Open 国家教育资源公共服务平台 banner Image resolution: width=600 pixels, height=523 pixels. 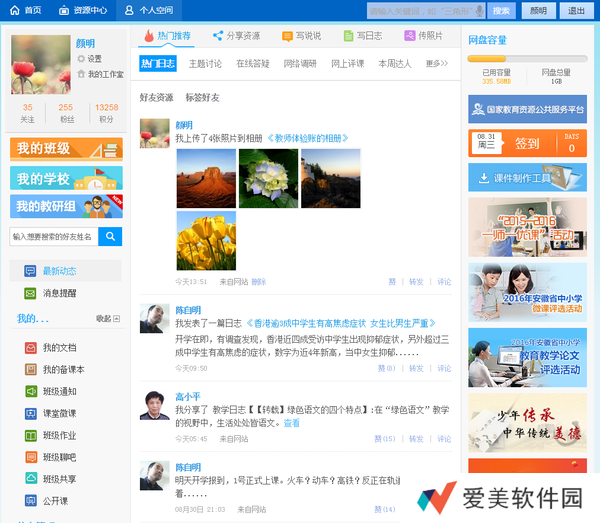click(x=527, y=109)
